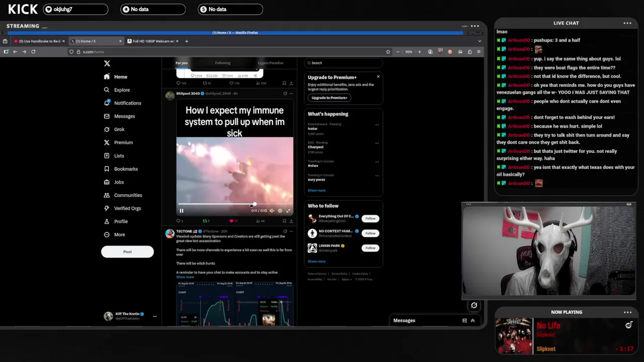
Task: Zoom in with the plus button
Action: pos(419,52)
